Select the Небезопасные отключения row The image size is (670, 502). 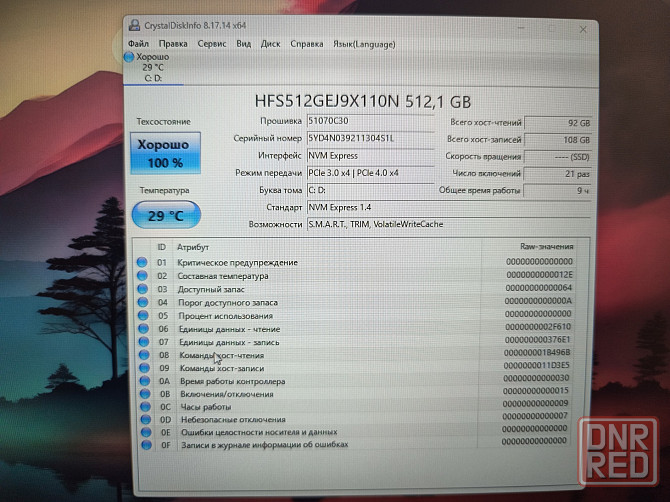click(x=355, y=419)
